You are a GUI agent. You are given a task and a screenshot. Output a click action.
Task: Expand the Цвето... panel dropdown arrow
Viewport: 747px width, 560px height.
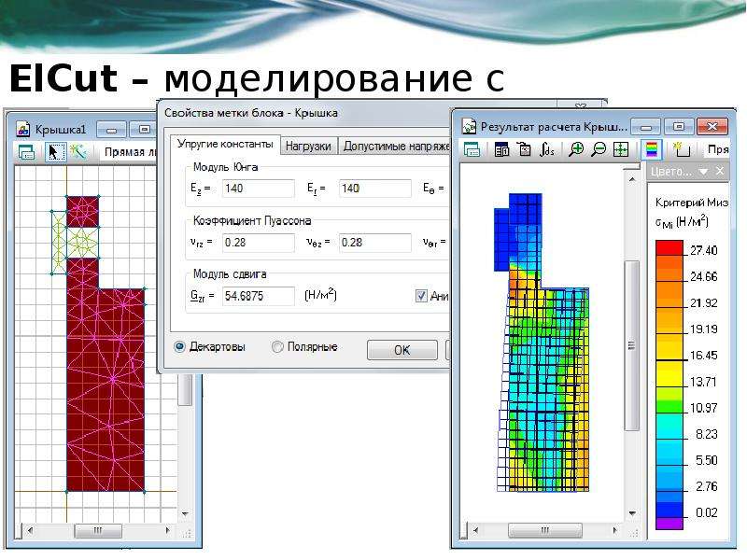click(703, 172)
